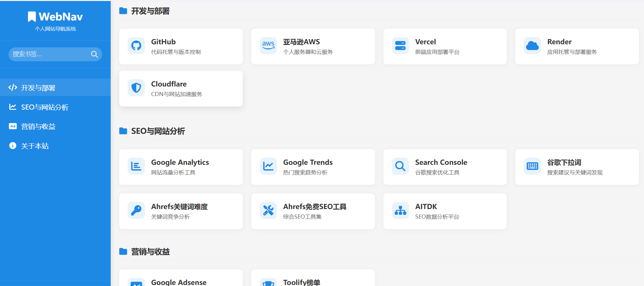The height and width of the screenshot is (286, 644).
Task: Click the SEO与网站分析 section heading text
Action: point(158,131)
